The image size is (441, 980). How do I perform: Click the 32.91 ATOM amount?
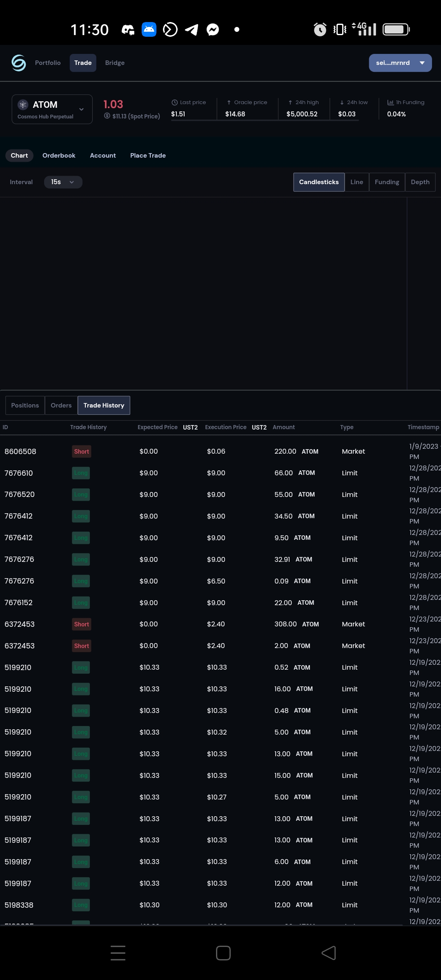[x=293, y=559]
